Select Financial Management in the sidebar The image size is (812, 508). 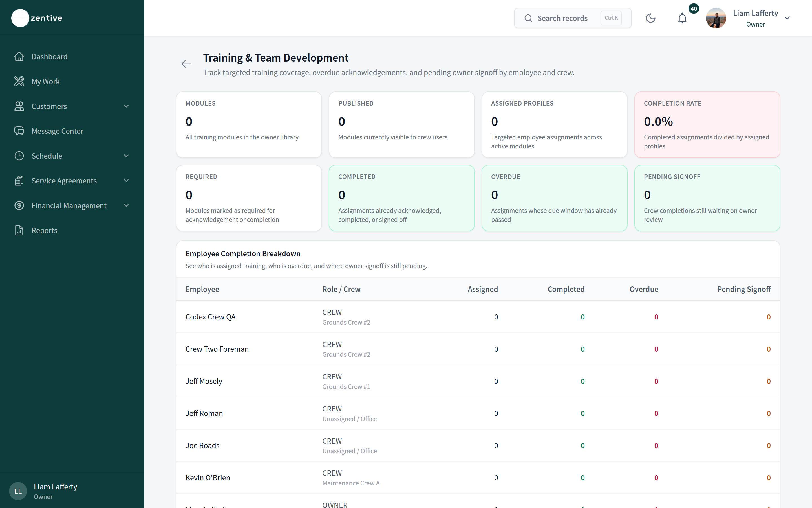pos(72,206)
